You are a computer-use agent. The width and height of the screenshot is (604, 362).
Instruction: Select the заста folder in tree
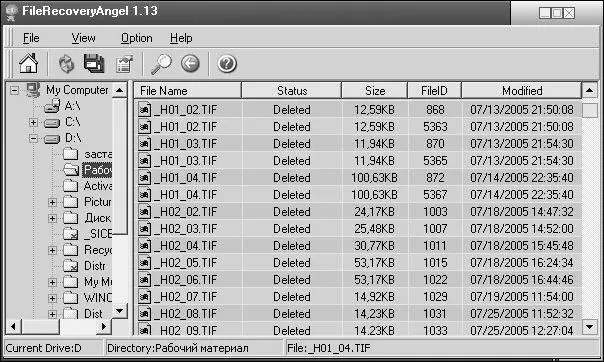(88, 154)
